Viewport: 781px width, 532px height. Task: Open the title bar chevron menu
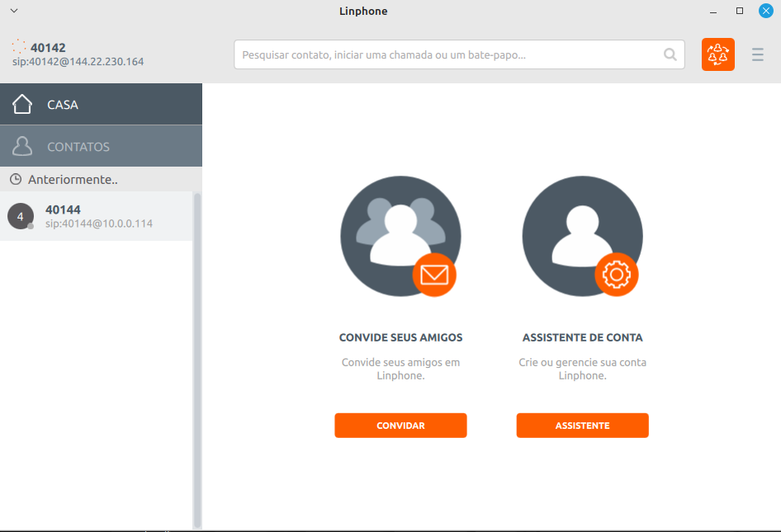point(14,11)
